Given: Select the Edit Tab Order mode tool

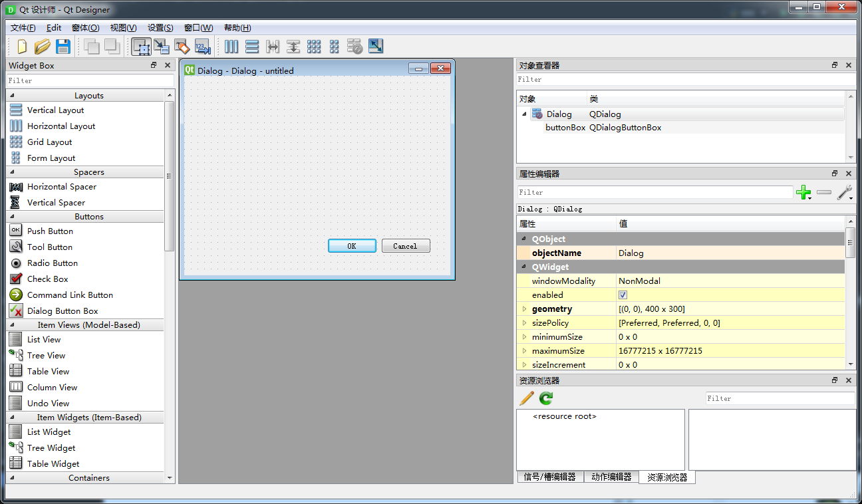Looking at the screenshot, I should click(x=202, y=47).
